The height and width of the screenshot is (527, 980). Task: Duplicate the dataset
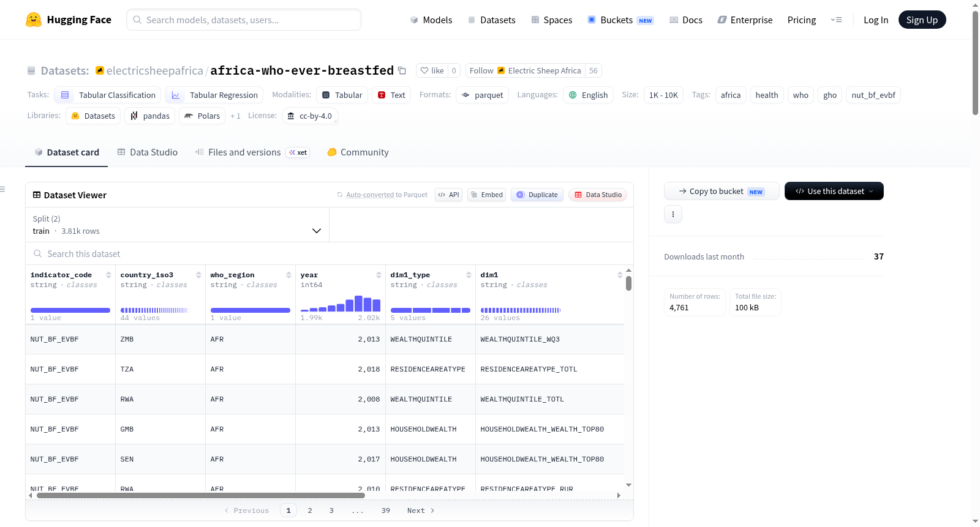pos(537,195)
